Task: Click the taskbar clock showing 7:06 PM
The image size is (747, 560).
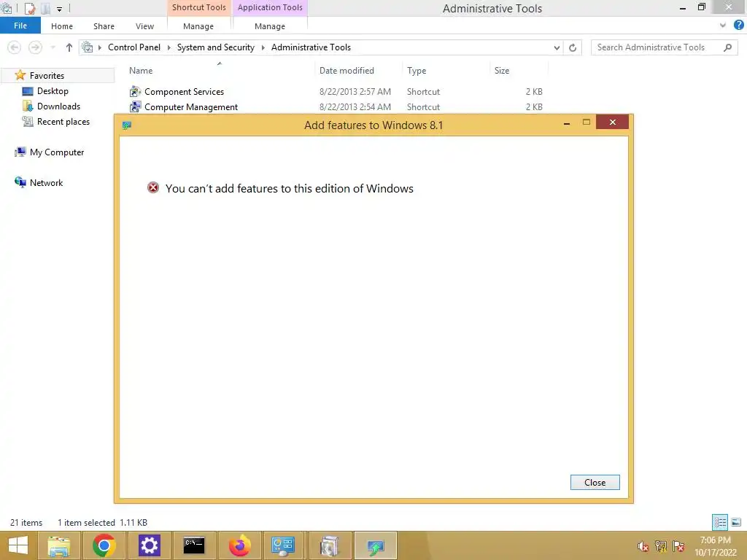Action: point(715,546)
